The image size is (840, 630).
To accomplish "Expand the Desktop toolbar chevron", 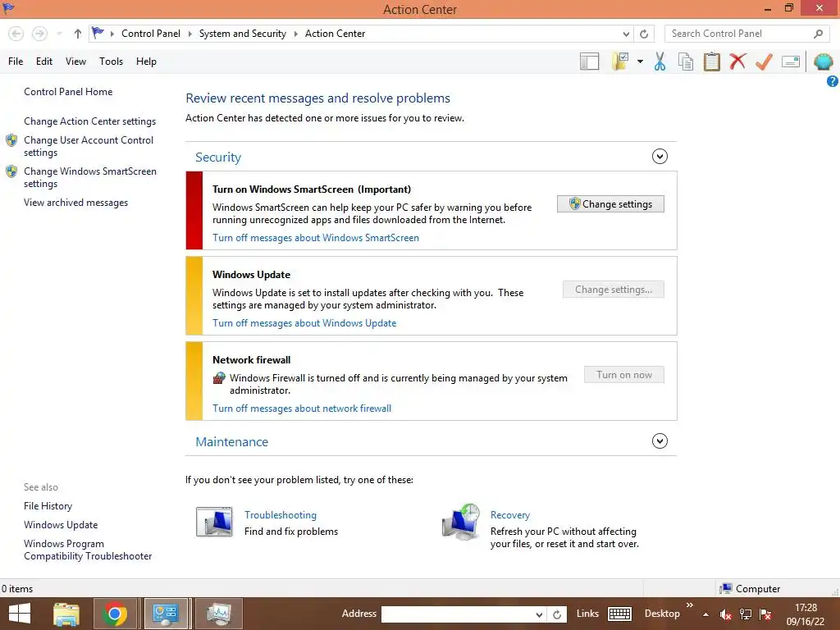I will 689,605.
